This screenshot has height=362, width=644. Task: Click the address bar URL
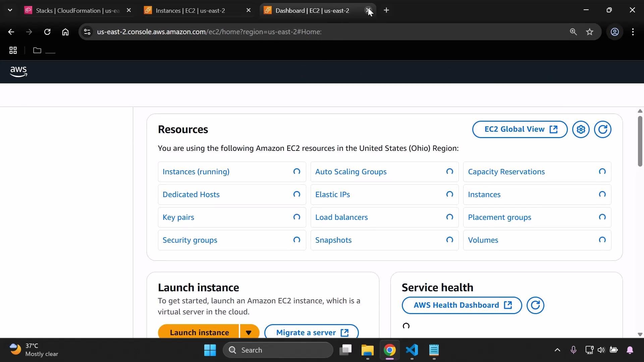point(209,32)
